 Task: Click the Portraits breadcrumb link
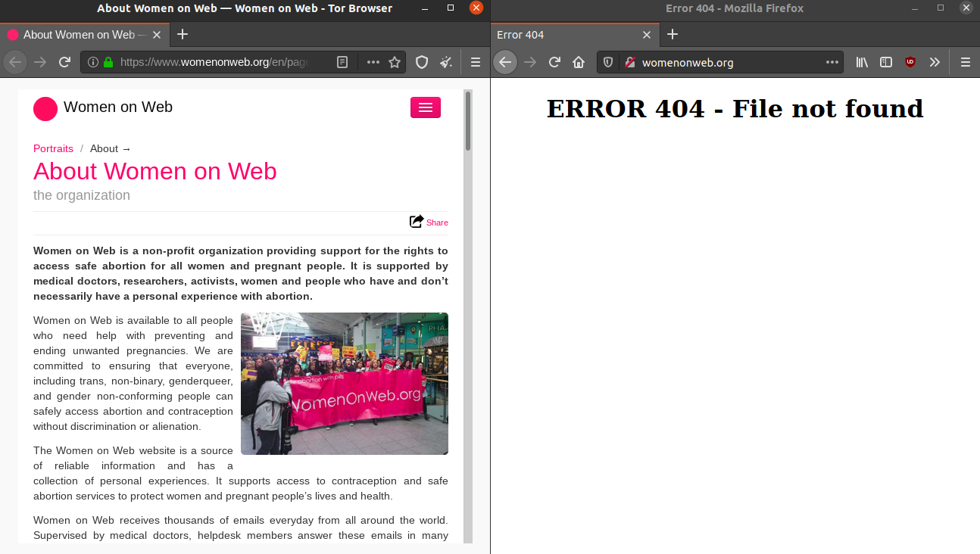pos(53,148)
